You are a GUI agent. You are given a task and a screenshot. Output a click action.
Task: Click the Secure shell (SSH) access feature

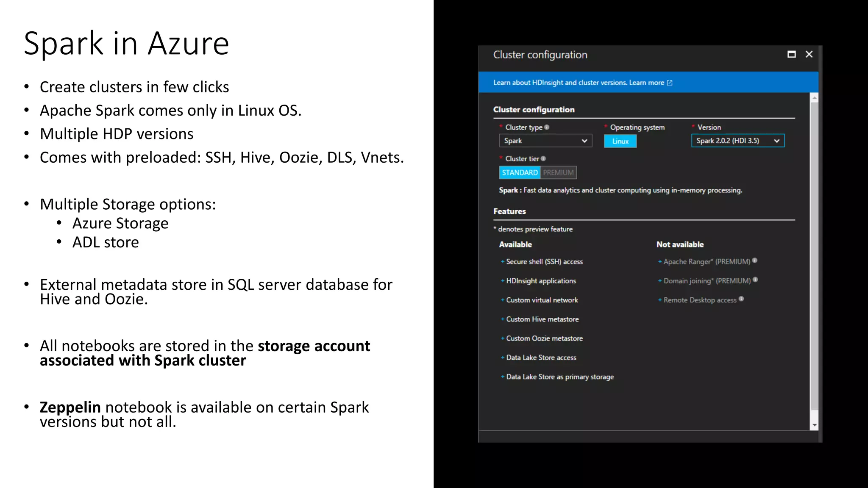click(544, 262)
